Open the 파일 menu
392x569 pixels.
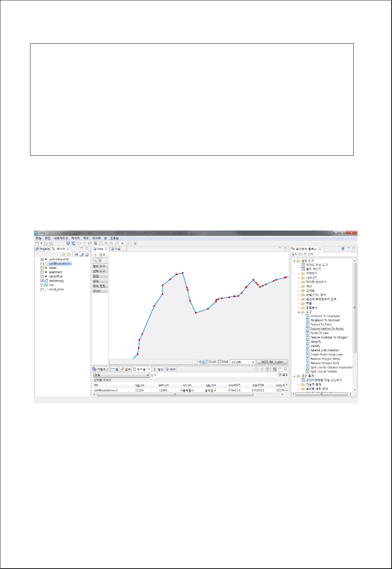(x=38, y=238)
